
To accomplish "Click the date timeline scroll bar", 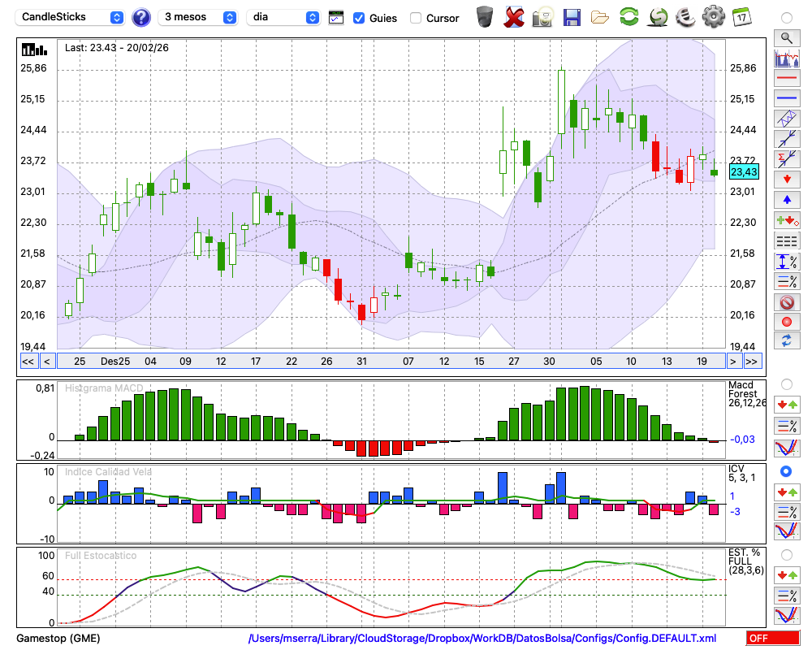I will point(390,362).
